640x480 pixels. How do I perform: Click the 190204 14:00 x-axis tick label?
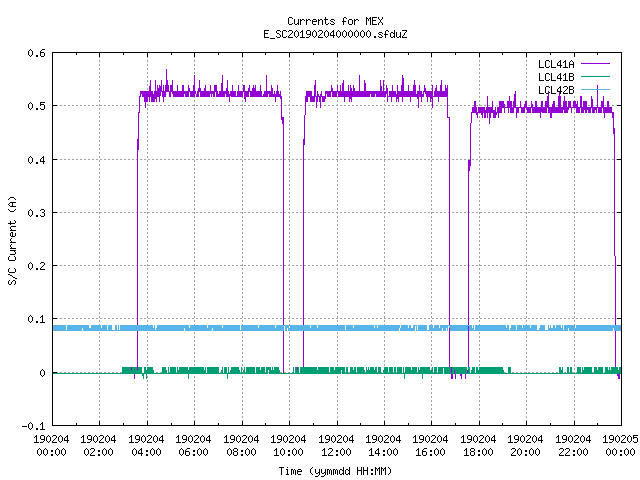click(x=383, y=445)
